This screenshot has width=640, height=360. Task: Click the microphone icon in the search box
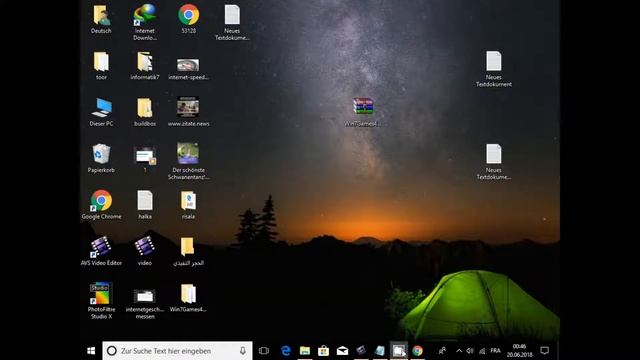point(243,351)
